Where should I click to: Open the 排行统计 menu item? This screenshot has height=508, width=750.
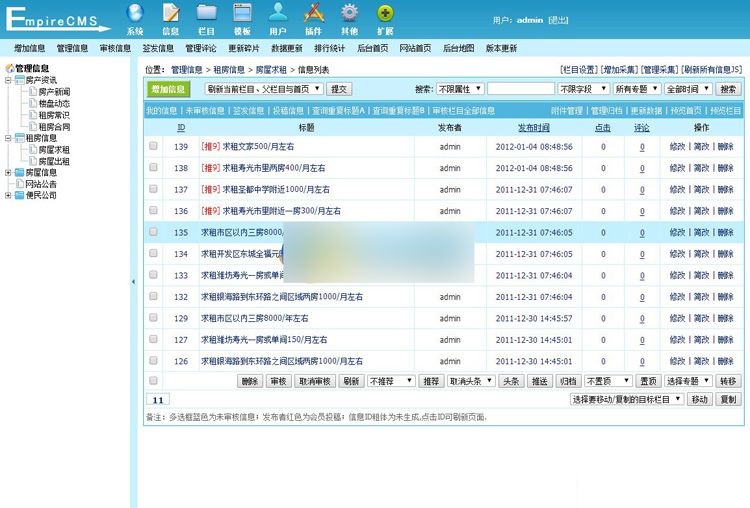pyautogui.click(x=330, y=48)
